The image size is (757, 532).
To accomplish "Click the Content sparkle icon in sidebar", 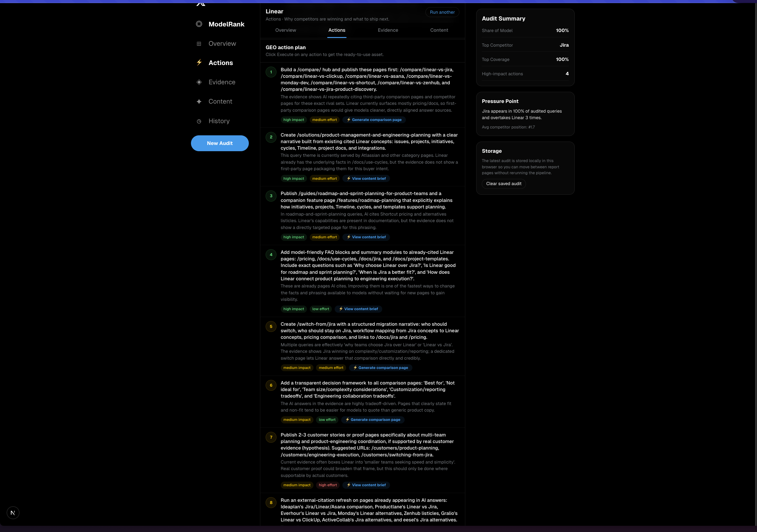I will tap(199, 102).
